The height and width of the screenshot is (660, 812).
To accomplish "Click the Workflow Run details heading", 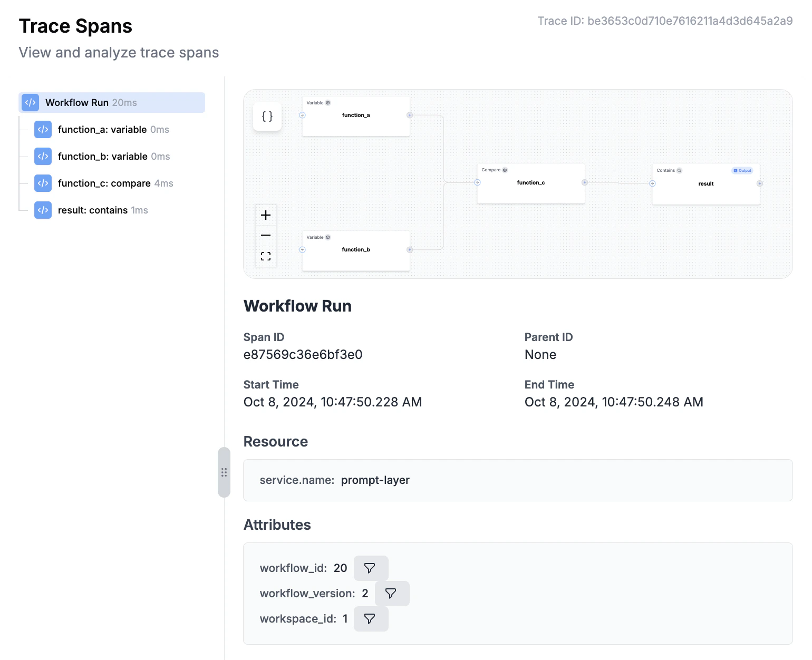I will pos(297,306).
